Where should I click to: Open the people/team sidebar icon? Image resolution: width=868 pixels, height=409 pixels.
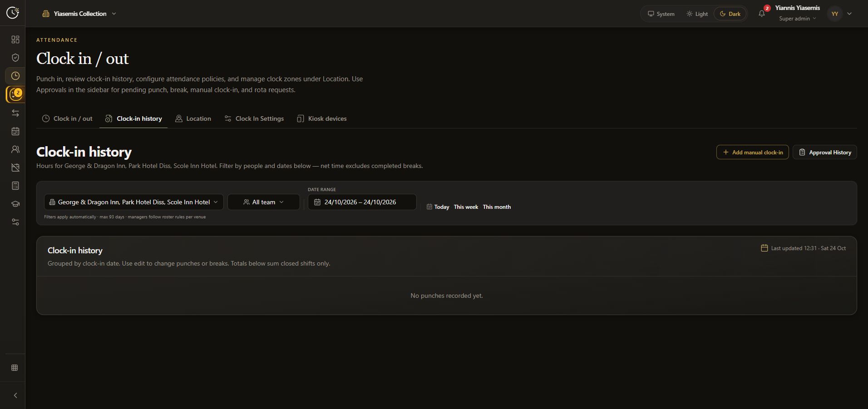click(15, 149)
